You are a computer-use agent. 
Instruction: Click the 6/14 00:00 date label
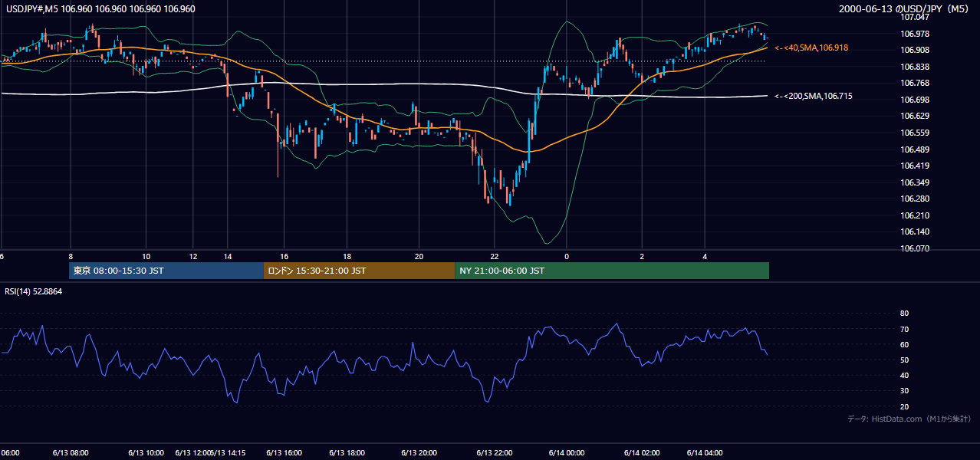point(567,452)
